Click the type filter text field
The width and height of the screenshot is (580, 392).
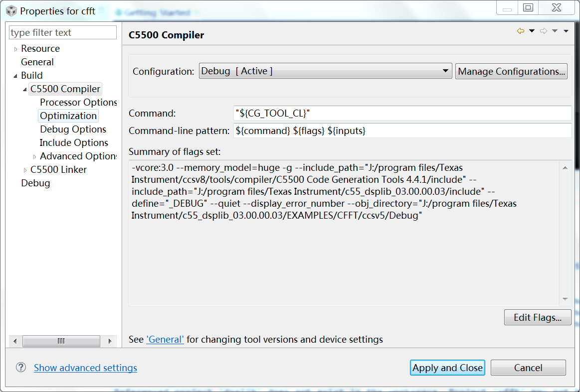63,33
